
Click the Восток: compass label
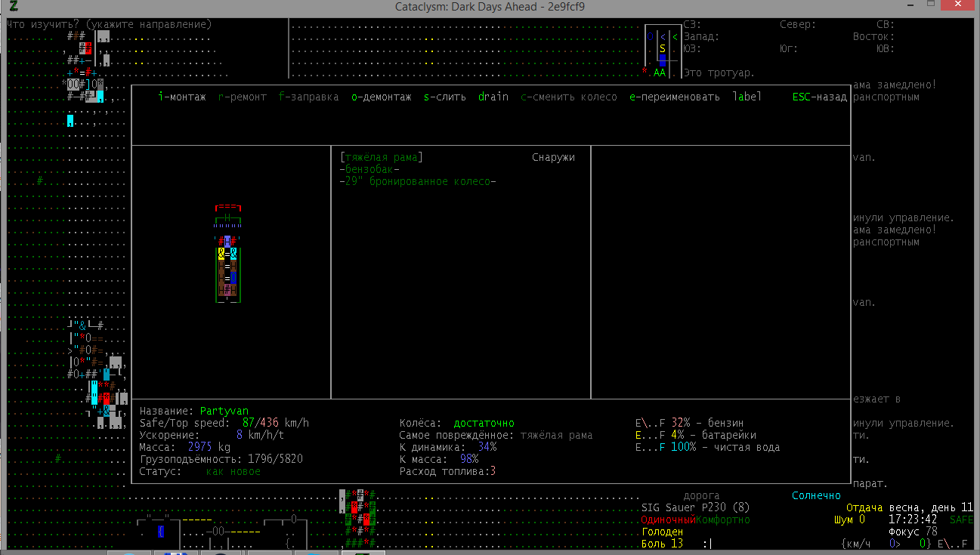pos(874,36)
